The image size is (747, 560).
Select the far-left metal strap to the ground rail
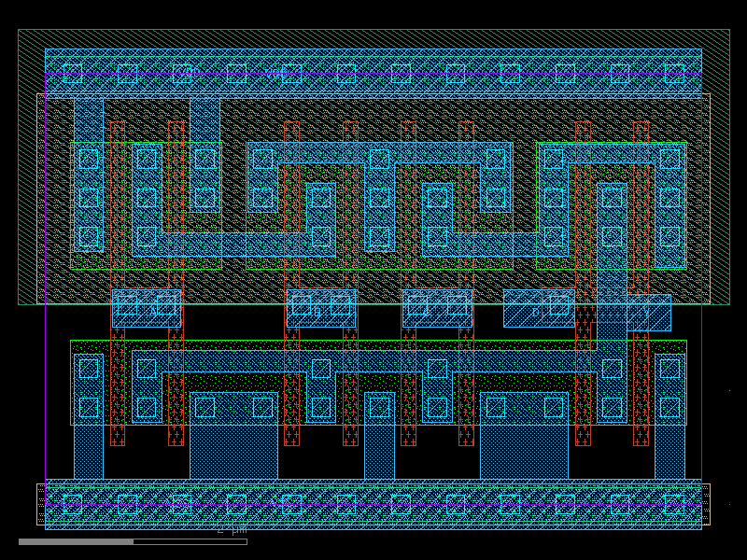click(x=89, y=416)
